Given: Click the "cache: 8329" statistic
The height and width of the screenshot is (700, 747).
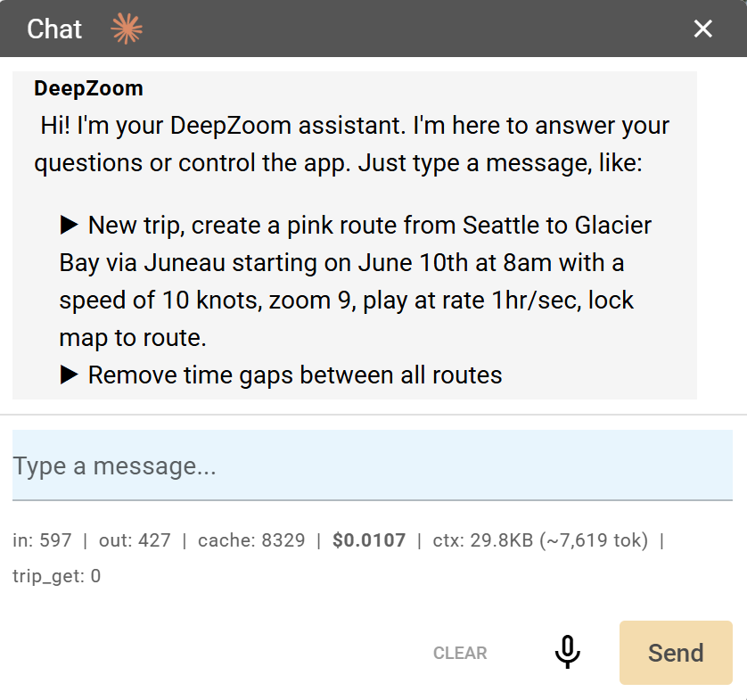Looking at the screenshot, I should click(251, 539).
